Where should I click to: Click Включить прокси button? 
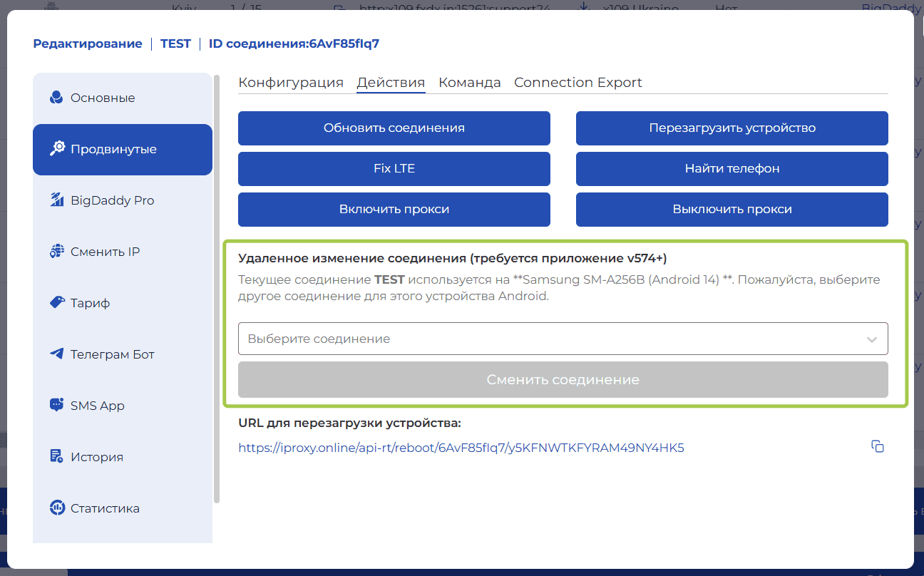[394, 210]
